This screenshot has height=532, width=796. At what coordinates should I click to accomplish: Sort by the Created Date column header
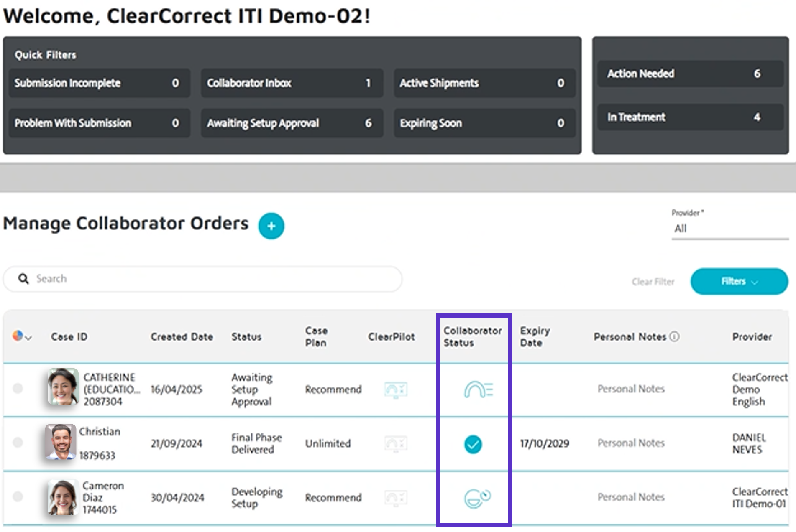[182, 337]
